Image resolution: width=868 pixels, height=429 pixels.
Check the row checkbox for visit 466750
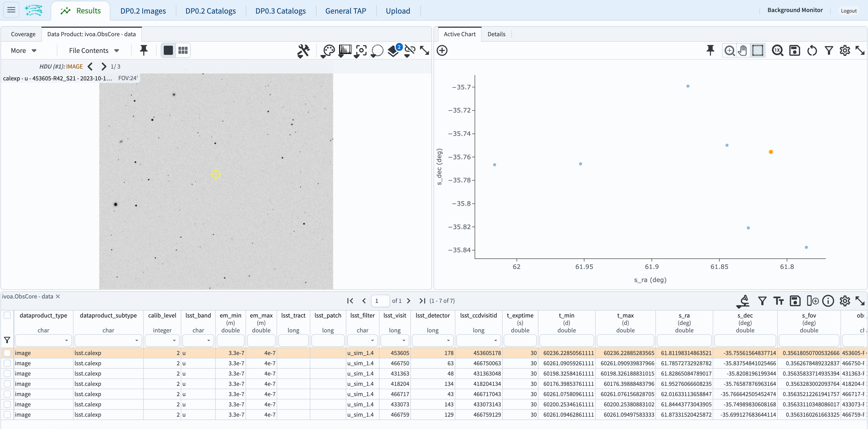7,363
